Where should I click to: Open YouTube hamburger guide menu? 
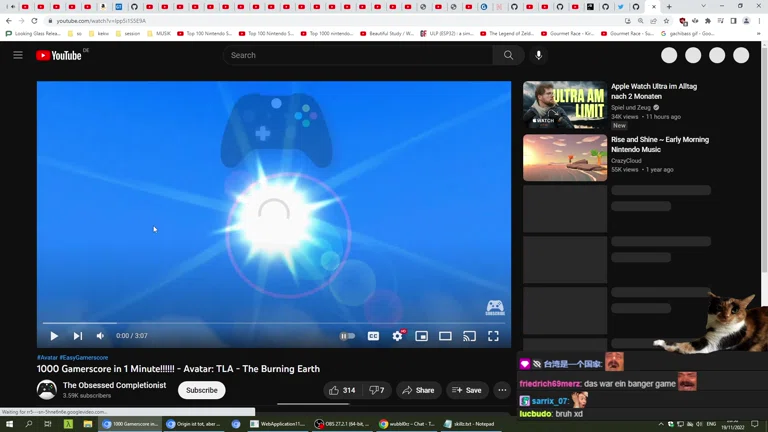click(18, 55)
